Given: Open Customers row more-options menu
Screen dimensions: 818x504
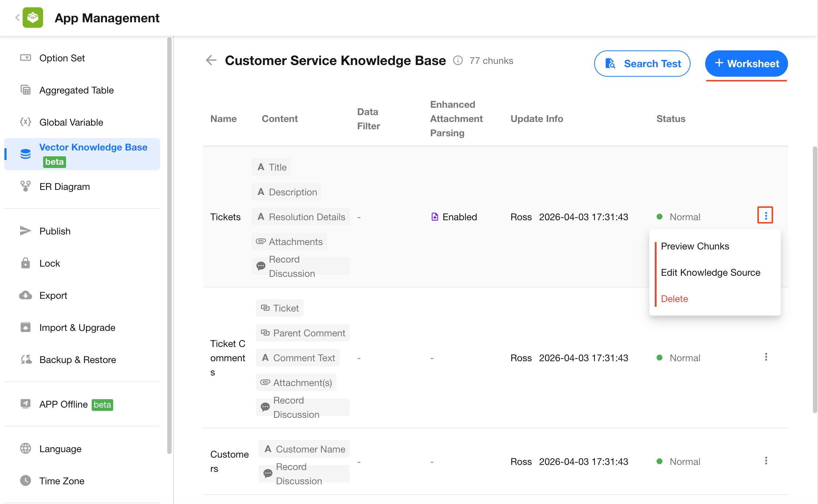Looking at the screenshot, I should pyautogui.click(x=766, y=461).
